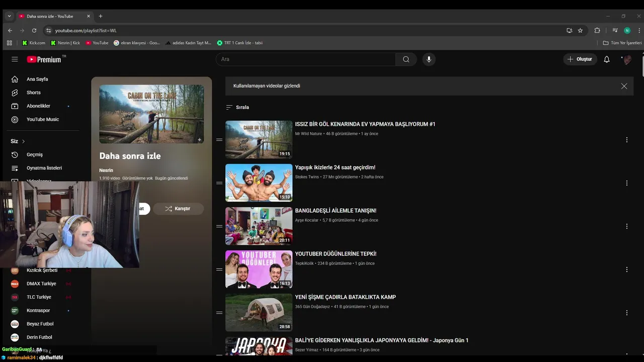Open the Chrome extensions puzzle icon
This screenshot has height=362, width=644.
click(597, 30)
